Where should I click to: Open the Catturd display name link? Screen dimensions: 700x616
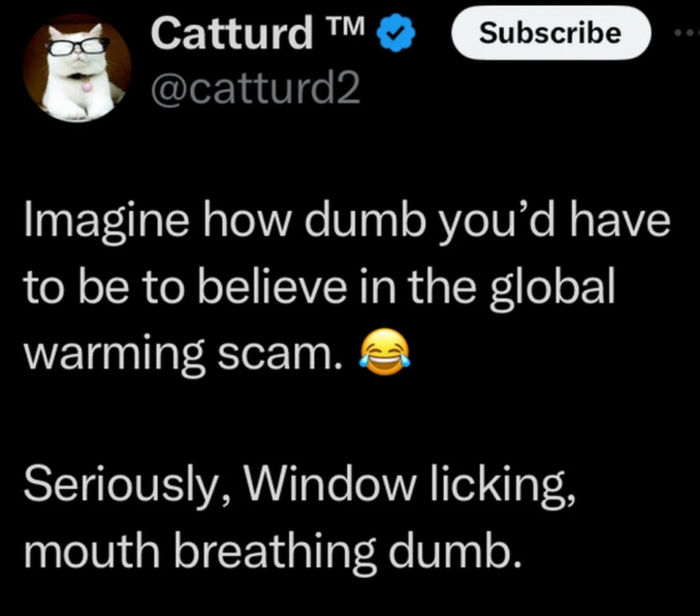pyautogui.click(x=232, y=33)
